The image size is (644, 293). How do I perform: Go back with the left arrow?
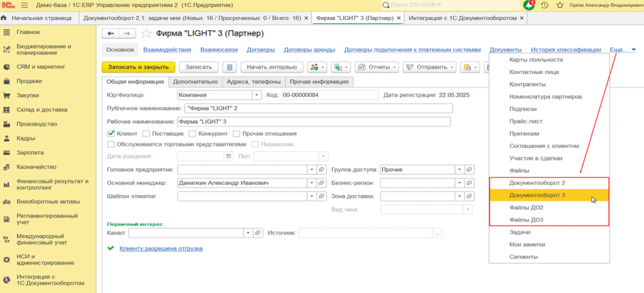coord(111,33)
